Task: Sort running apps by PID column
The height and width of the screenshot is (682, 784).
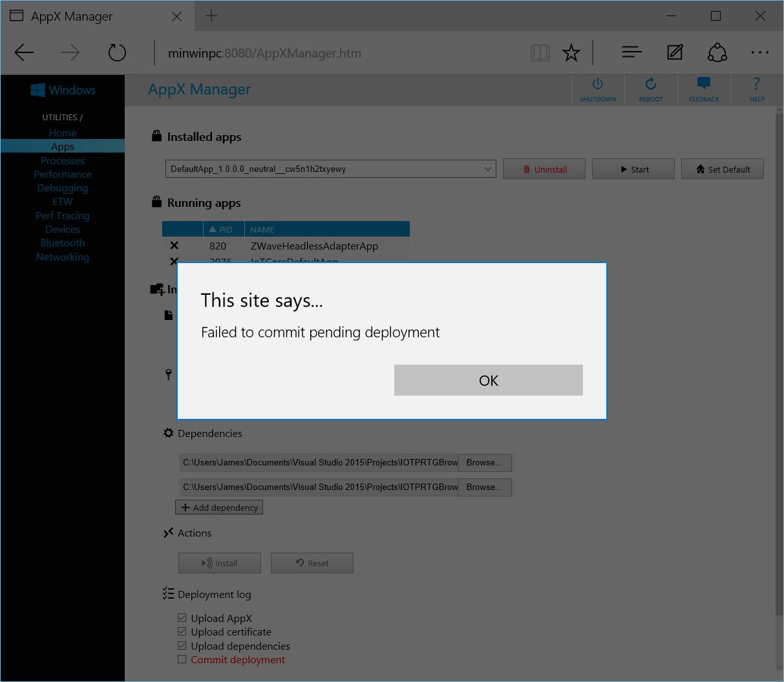Action: 224,229
